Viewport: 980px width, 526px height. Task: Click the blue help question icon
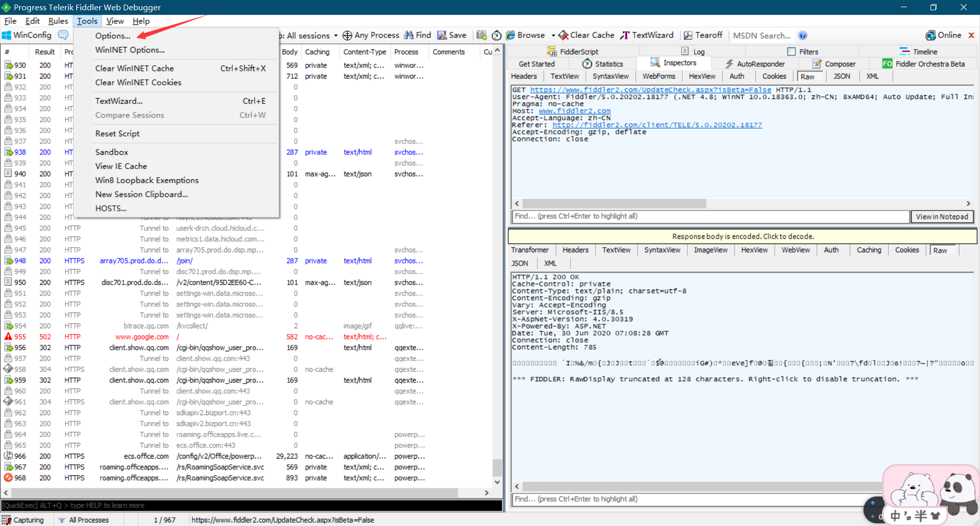[x=803, y=35]
